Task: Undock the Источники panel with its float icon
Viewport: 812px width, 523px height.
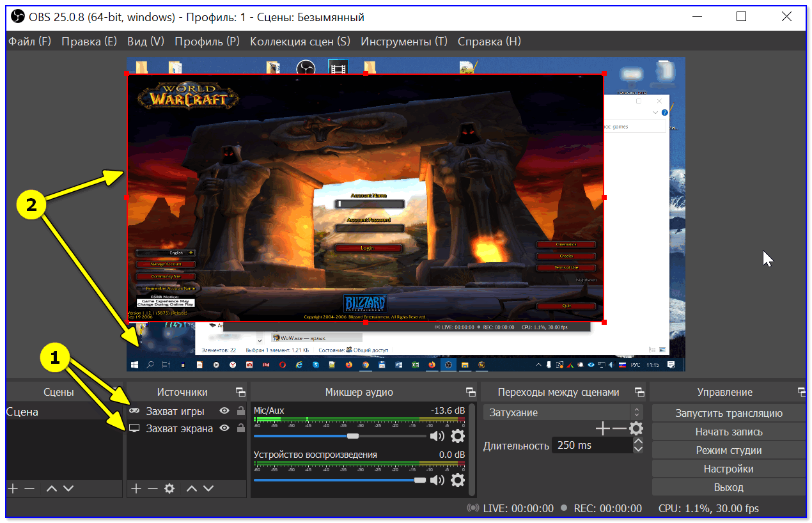Action: [240, 392]
